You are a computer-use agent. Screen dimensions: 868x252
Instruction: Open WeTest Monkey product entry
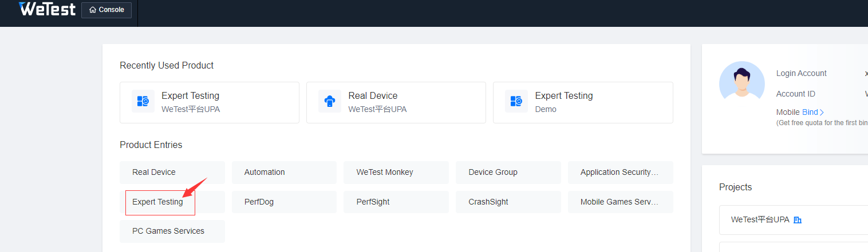[396, 172]
